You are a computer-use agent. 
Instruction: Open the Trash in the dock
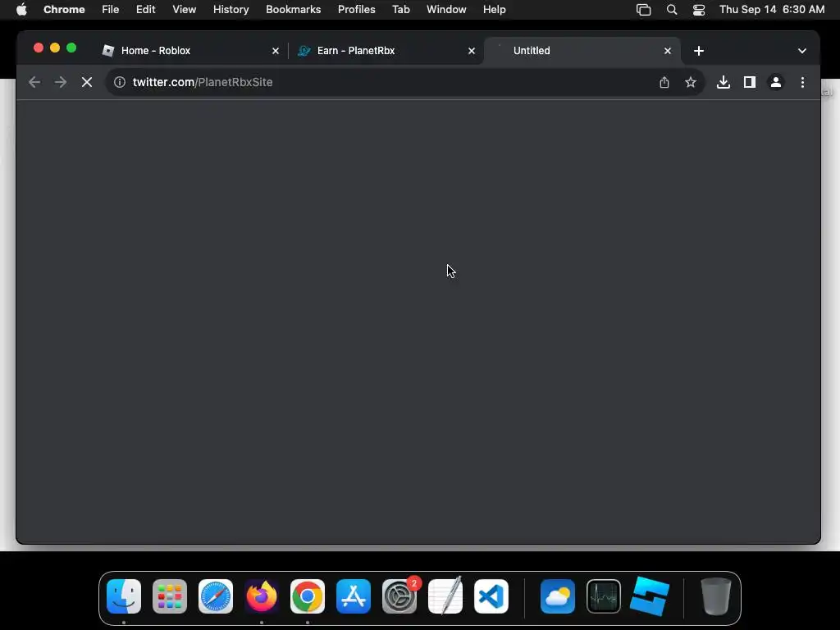click(715, 596)
